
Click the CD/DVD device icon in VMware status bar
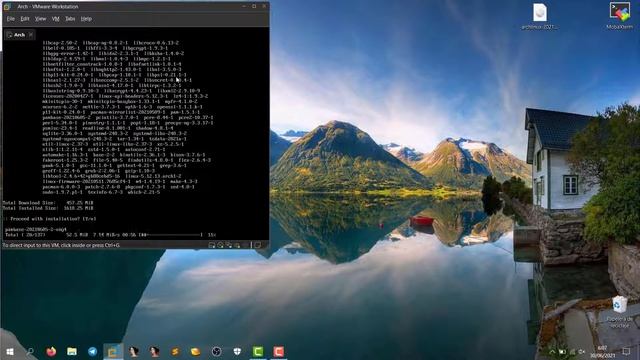click(x=220, y=245)
